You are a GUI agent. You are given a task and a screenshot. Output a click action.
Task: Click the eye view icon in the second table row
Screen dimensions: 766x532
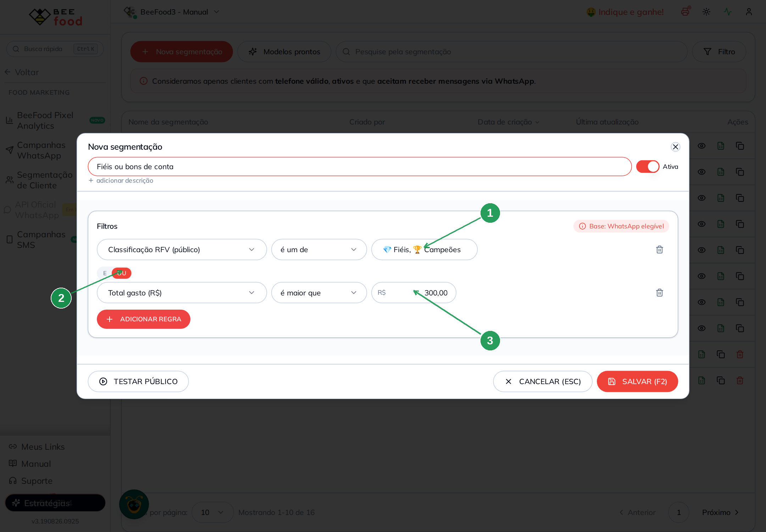[701, 172]
